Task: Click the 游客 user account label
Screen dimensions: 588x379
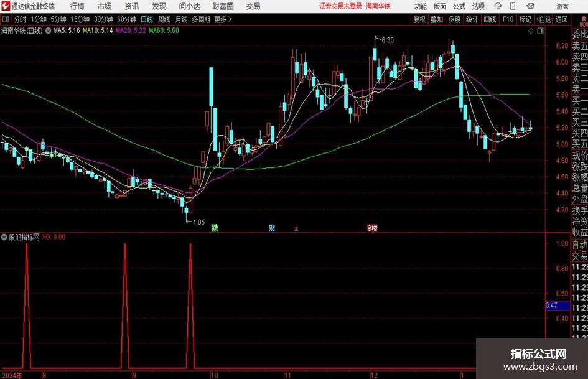Action: (562, 6)
